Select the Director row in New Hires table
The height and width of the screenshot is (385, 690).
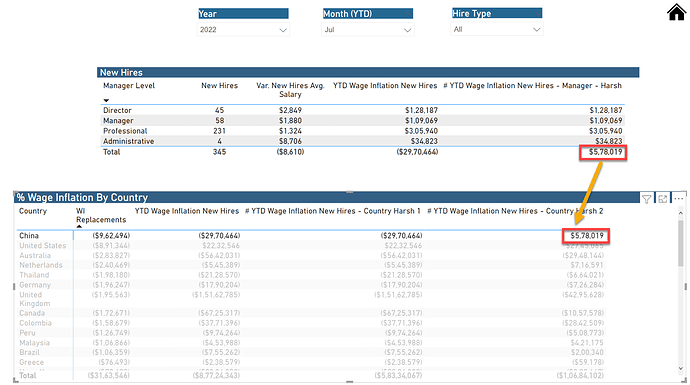[x=363, y=110]
